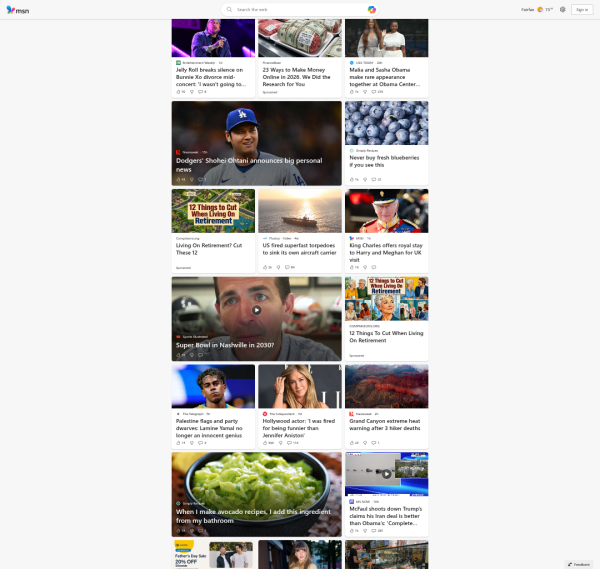Open Copilot icon in search bar
This screenshot has width=600, height=569.
[372, 10]
